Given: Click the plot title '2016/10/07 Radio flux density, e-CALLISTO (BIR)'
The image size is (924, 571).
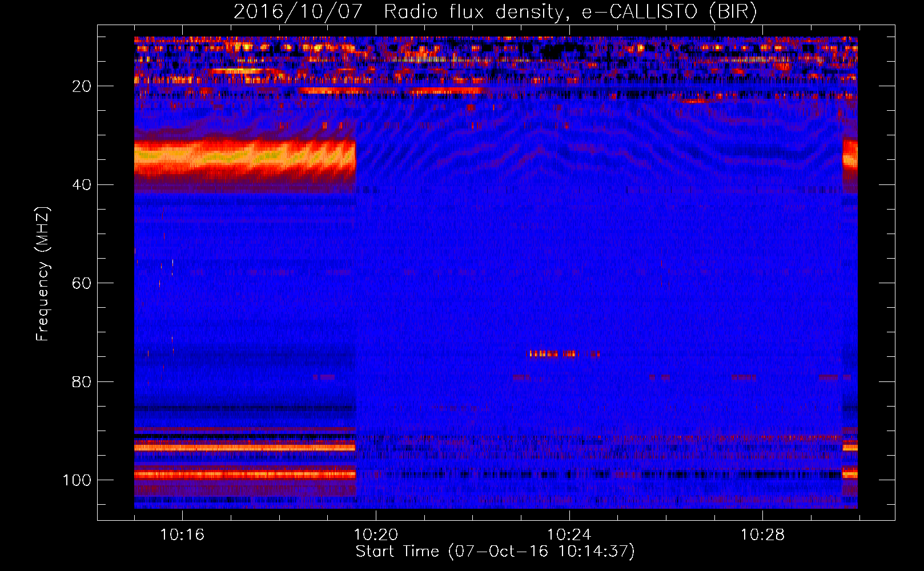Looking at the screenshot, I should point(495,11).
